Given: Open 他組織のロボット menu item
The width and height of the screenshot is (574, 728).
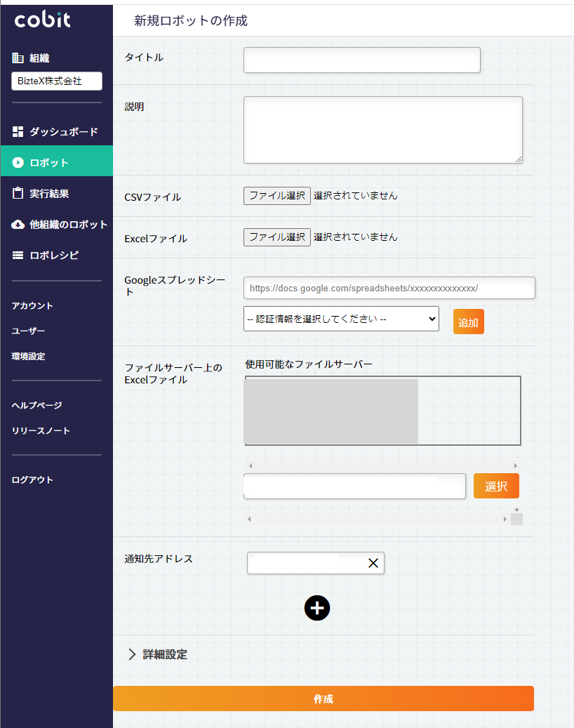Looking at the screenshot, I should [57, 224].
